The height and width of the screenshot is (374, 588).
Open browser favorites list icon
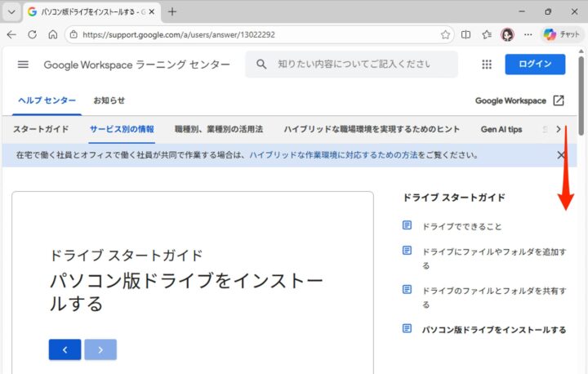(487, 35)
